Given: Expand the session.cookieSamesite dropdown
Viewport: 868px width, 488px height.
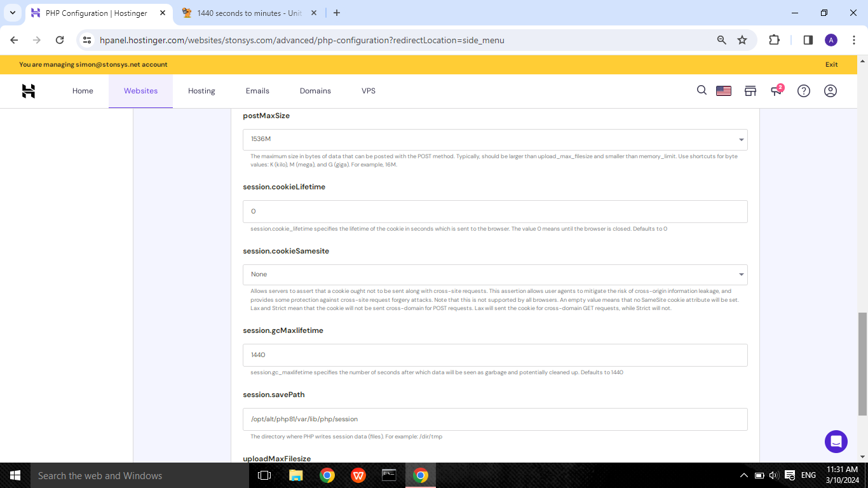Looking at the screenshot, I should (x=495, y=274).
